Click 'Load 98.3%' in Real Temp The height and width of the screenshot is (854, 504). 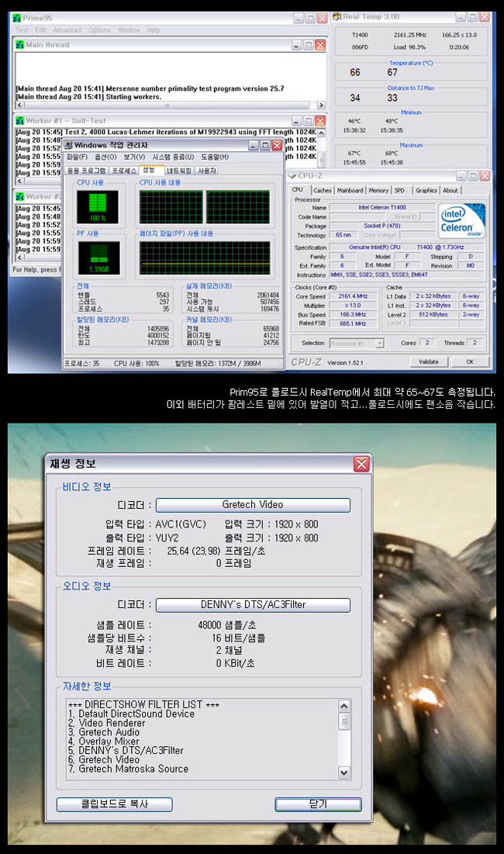409,47
